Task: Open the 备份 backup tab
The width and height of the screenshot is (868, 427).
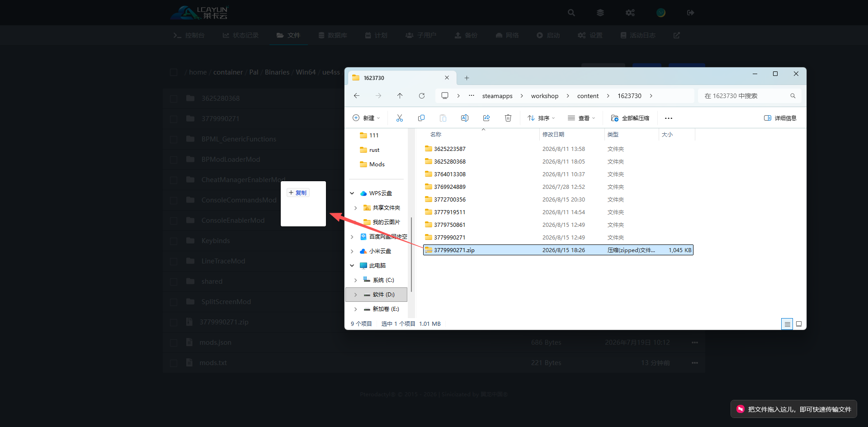Action: point(466,35)
